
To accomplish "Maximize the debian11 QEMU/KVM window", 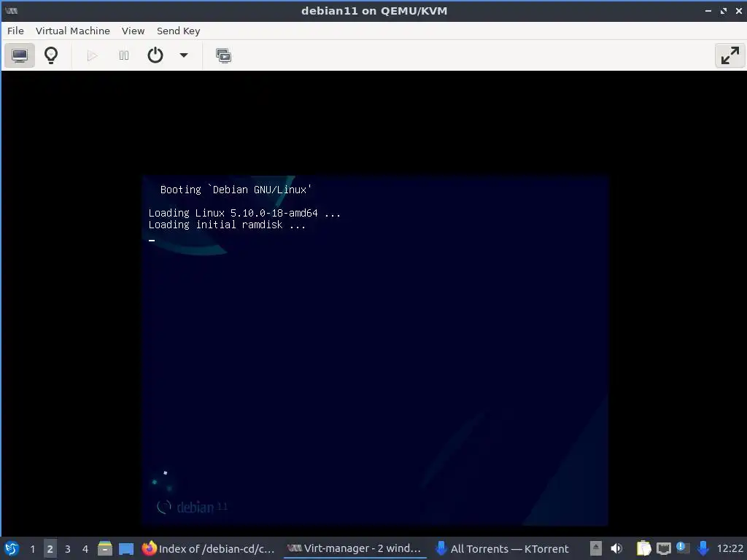I will tap(724, 10).
